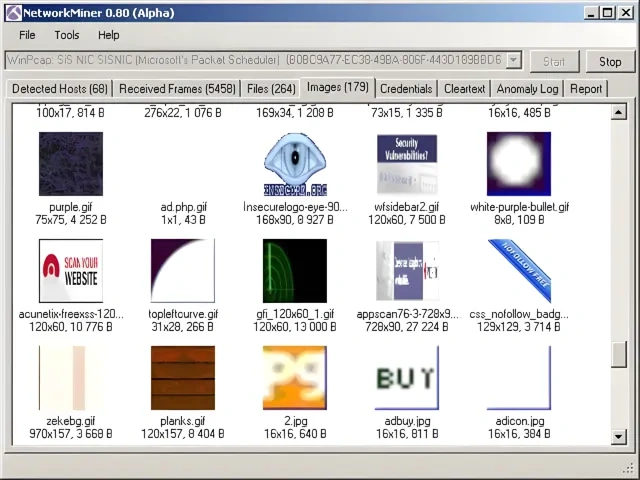Click the Start capture button
The width and height of the screenshot is (640, 480).
(x=554, y=62)
